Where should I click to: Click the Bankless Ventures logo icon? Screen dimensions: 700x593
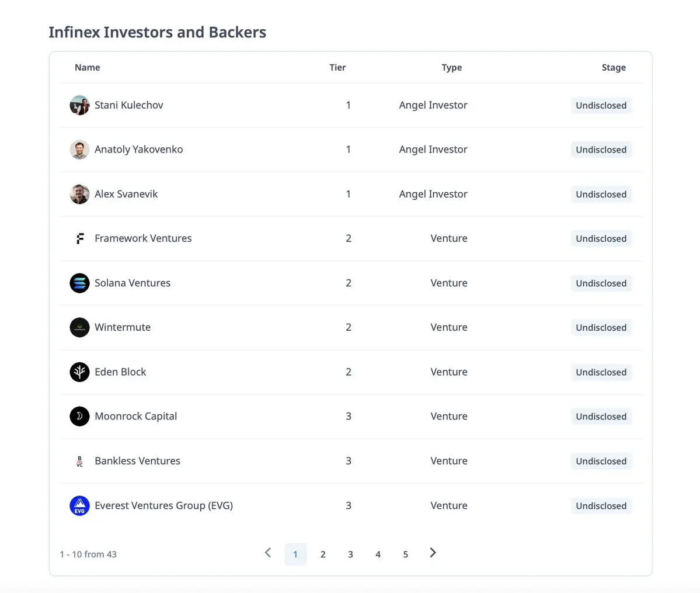(79, 461)
